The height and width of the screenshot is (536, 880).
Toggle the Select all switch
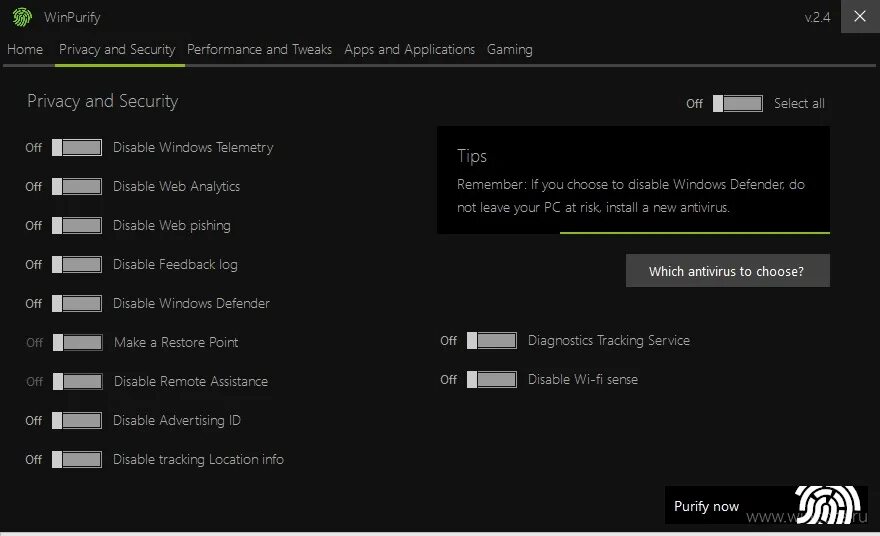coord(738,103)
